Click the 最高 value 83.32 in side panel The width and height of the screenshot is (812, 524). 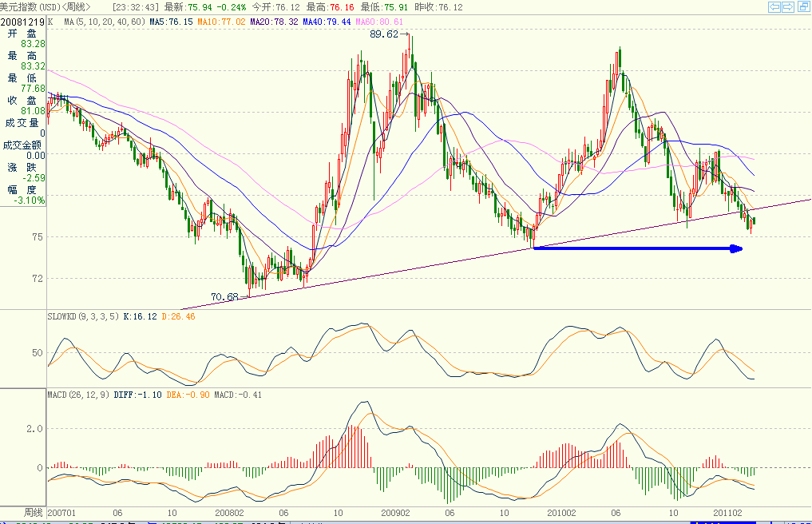coord(34,66)
